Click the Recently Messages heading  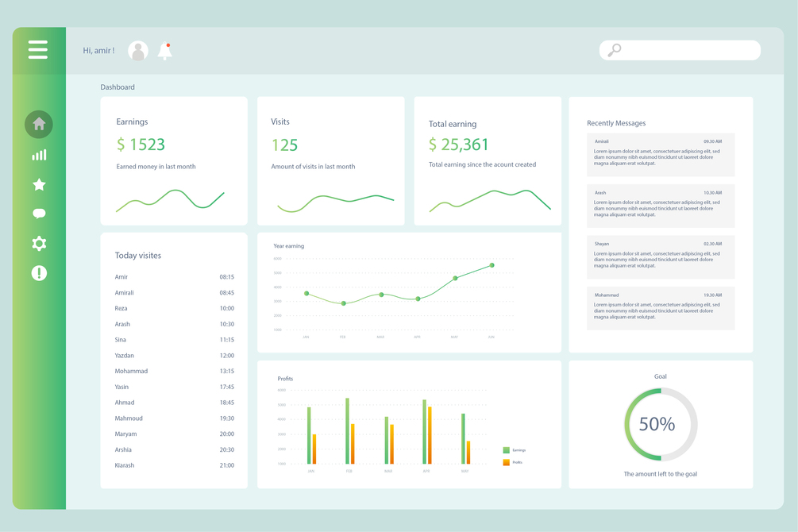click(x=616, y=123)
